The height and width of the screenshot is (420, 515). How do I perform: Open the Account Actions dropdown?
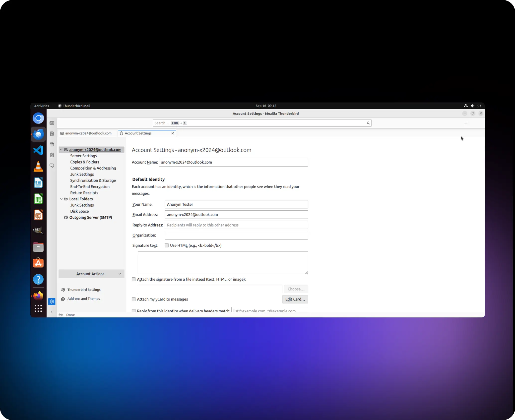coord(91,274)
